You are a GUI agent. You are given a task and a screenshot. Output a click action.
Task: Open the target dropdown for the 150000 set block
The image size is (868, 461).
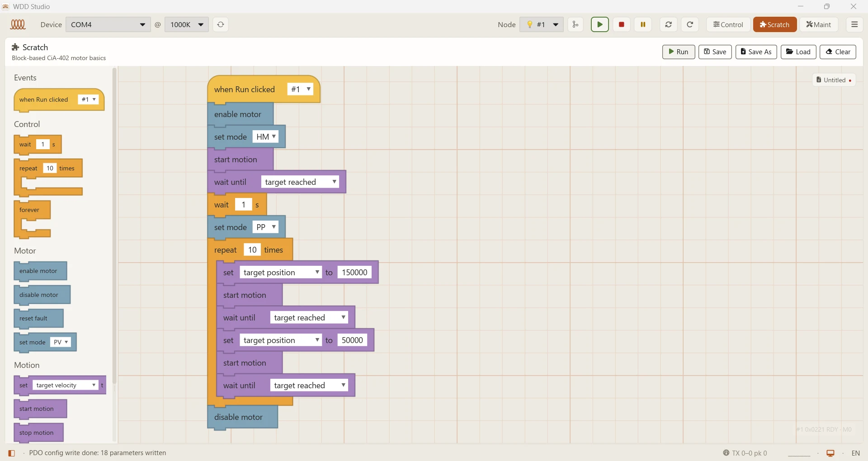click(281, 273)
